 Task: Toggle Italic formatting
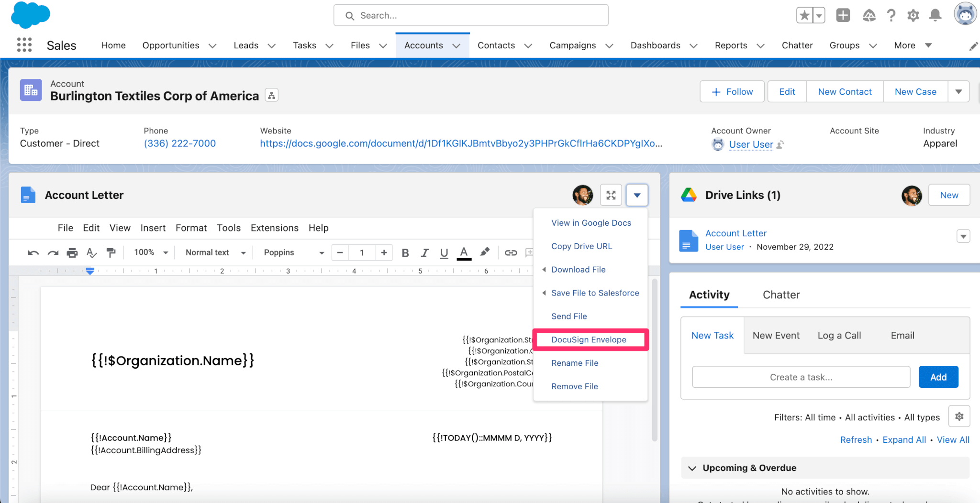click(x=424, y=252)
